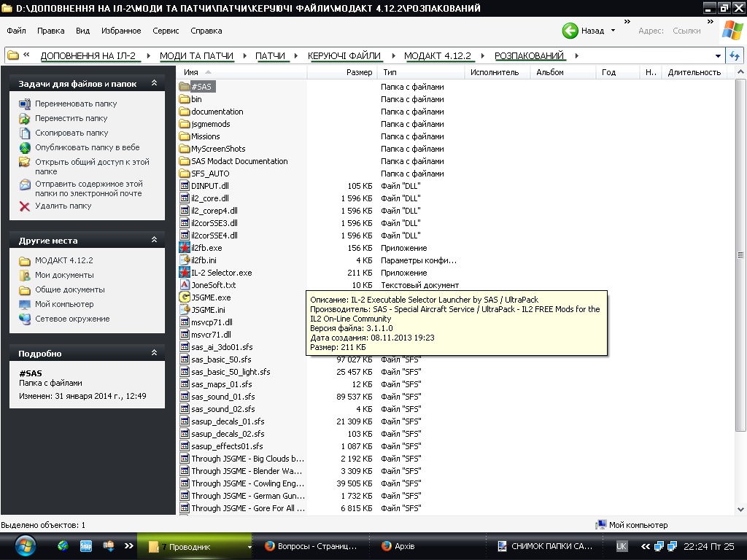Switch to Проводник taskbar button

(x=194, y=546)
